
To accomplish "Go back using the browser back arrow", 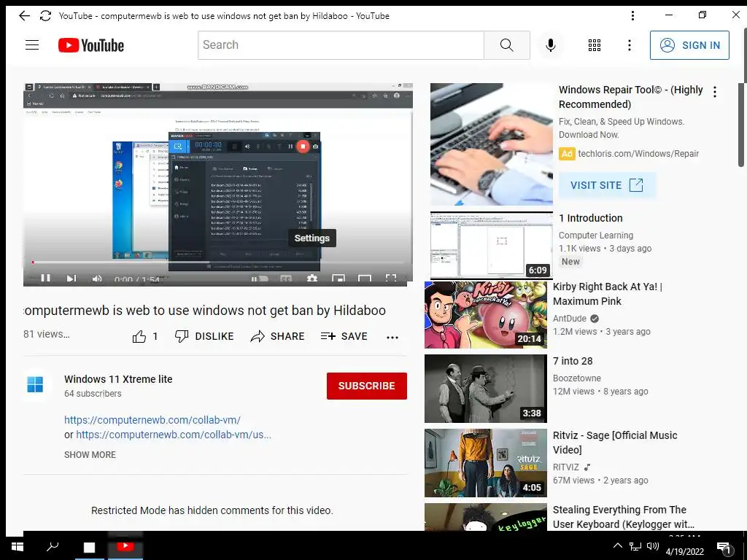I will pos(24,16).
